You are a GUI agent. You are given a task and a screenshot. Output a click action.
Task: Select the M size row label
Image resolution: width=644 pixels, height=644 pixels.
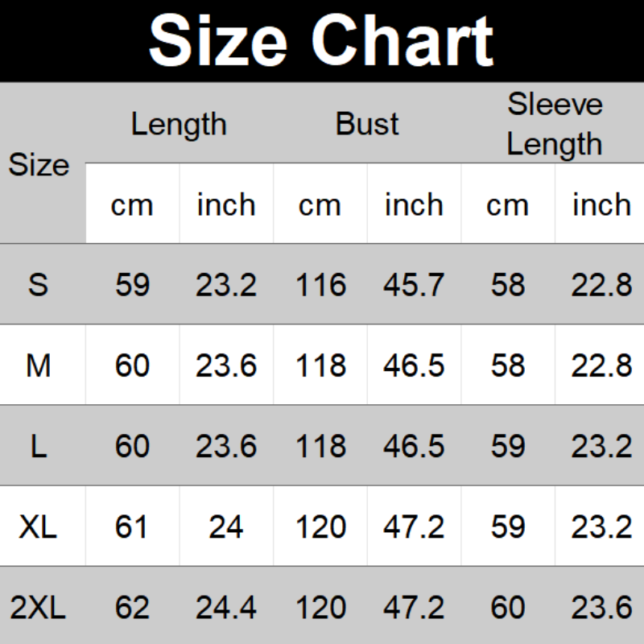[x=39, y=365]
